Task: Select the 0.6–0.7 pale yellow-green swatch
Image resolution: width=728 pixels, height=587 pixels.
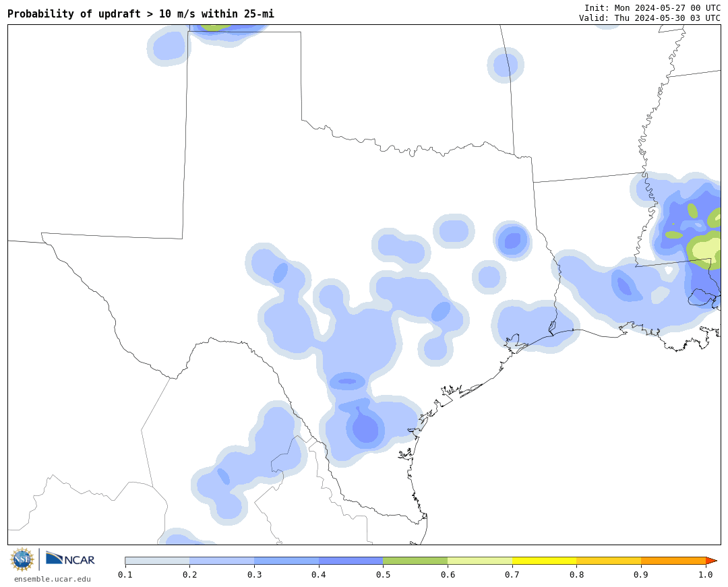Action: tap(480, 561)
